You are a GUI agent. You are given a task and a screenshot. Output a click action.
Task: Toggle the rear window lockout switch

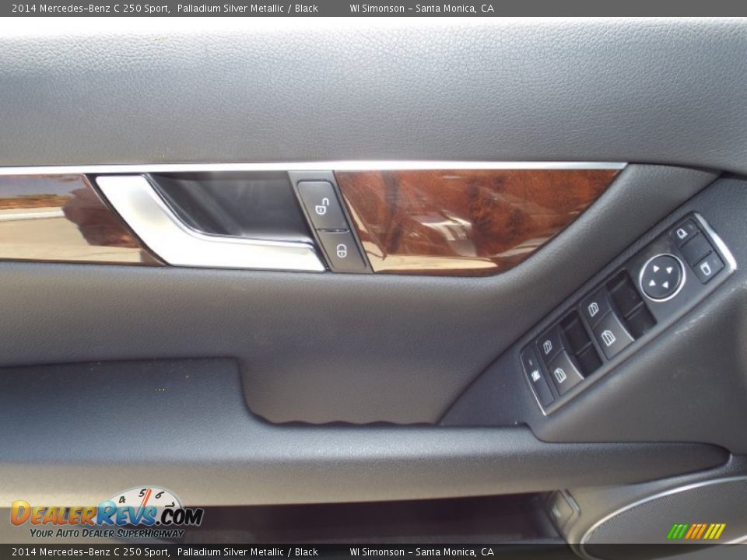[x=535, y=373]
